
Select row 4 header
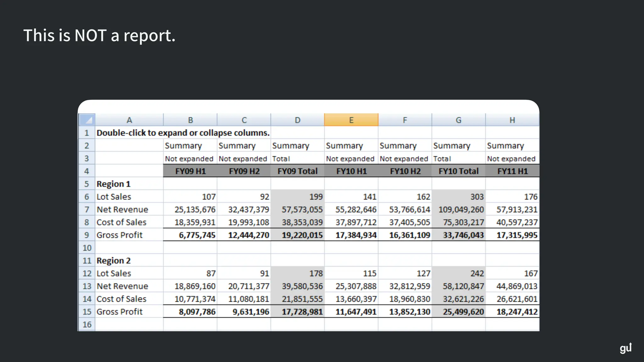(87, 171)
